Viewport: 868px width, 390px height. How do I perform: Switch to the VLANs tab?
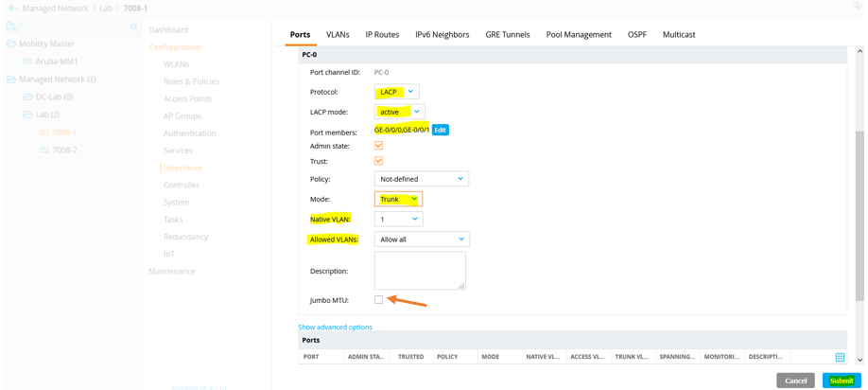(x=338, y=34)
